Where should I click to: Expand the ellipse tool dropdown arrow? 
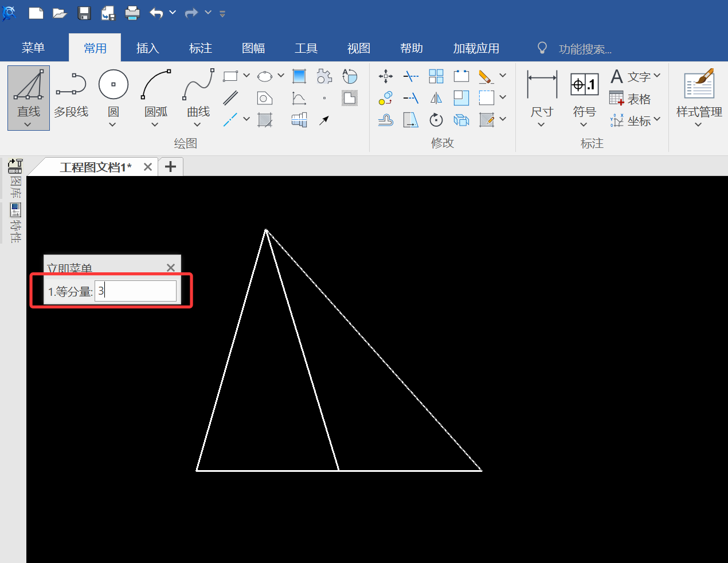click(x=281, y=75)
